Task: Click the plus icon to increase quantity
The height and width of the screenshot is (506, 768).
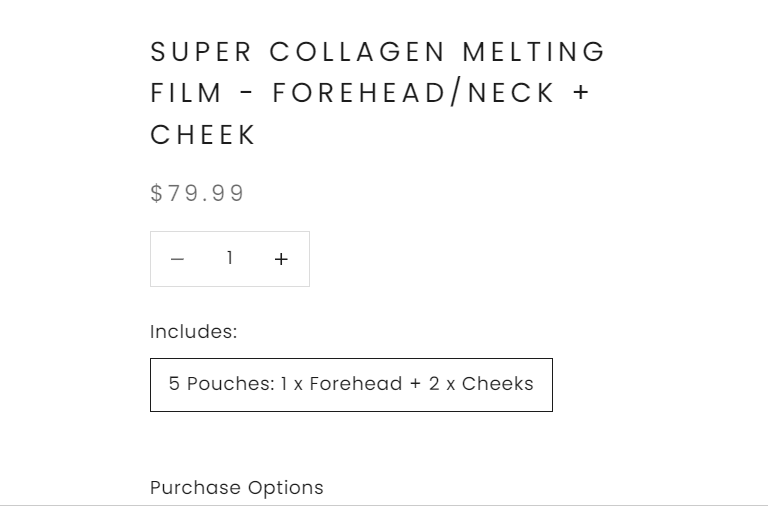Action: click(x=281, y=259)
